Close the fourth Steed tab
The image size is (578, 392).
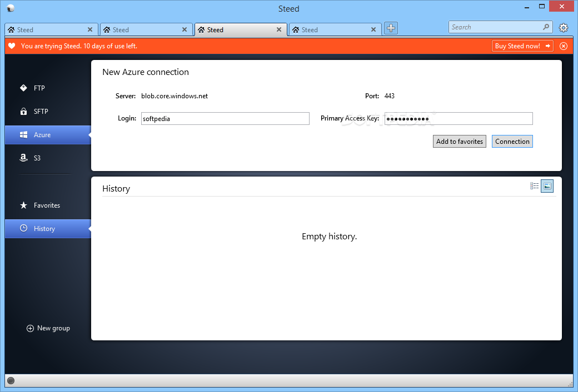[x=373, y=29]
